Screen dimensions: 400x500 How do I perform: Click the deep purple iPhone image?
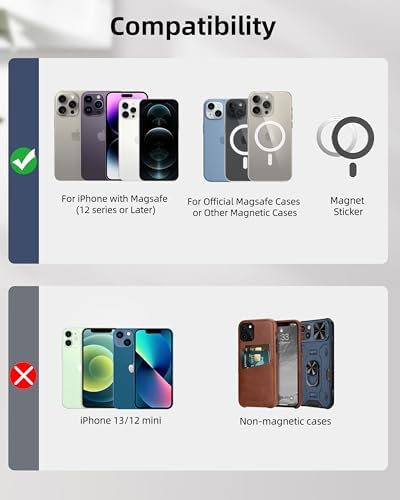(x=94, y=136)
